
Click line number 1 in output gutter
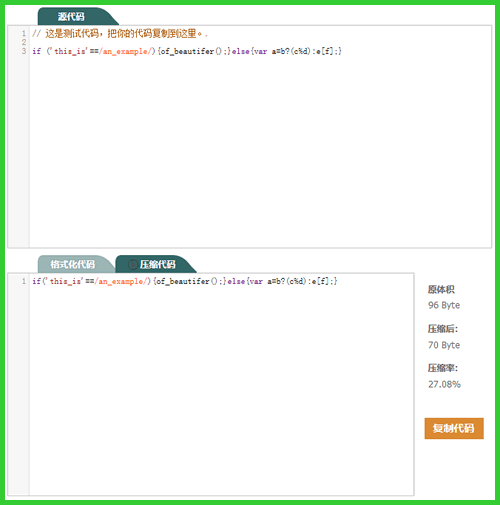(24, 281)
